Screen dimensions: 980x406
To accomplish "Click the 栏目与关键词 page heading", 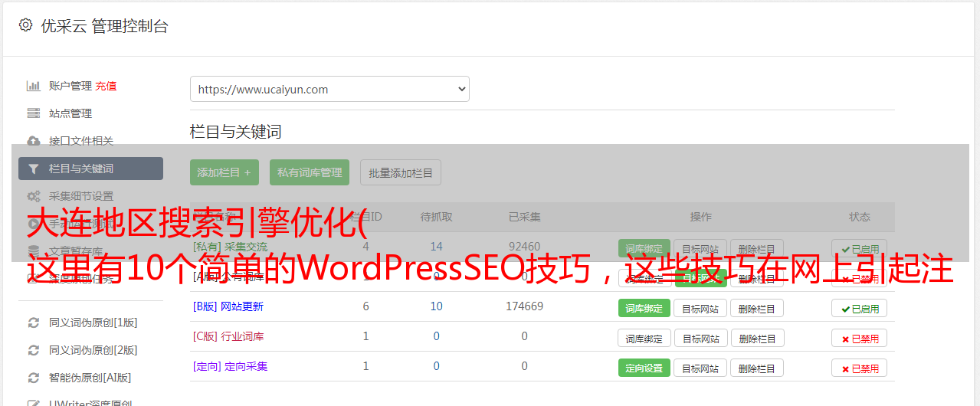I will click(235, 132).
